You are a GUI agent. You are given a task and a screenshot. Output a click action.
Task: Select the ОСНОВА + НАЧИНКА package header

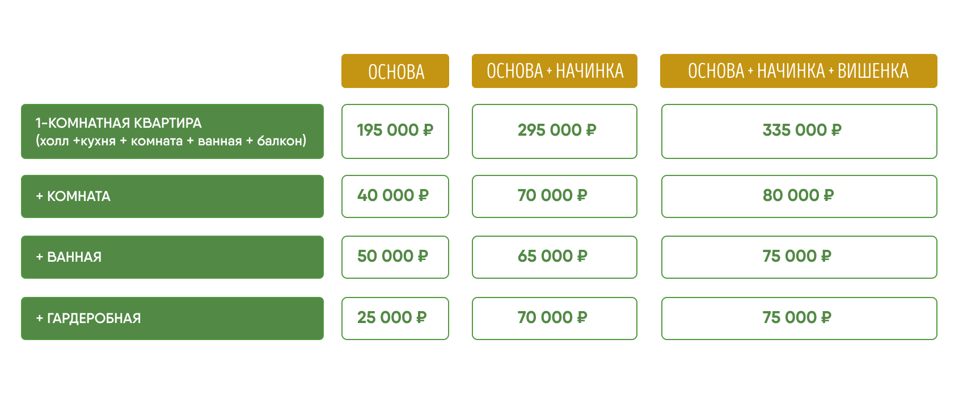pos(555,71)
